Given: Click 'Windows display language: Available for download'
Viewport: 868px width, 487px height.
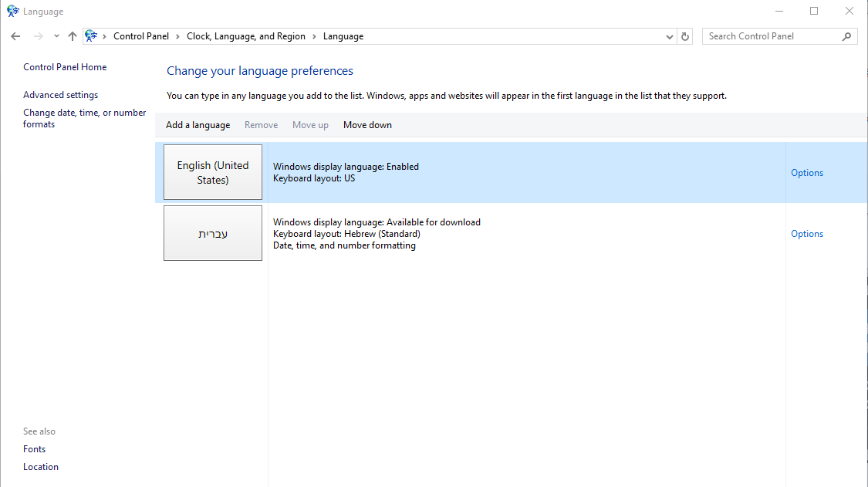Looking at the screenshot, I should pos(377,222).
